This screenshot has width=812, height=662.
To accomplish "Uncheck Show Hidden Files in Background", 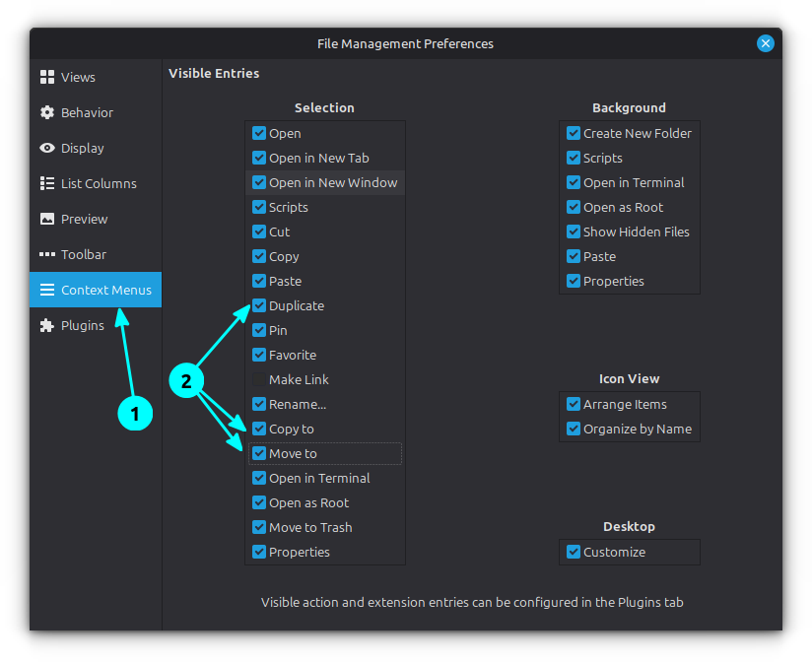I will pos(574,232).
